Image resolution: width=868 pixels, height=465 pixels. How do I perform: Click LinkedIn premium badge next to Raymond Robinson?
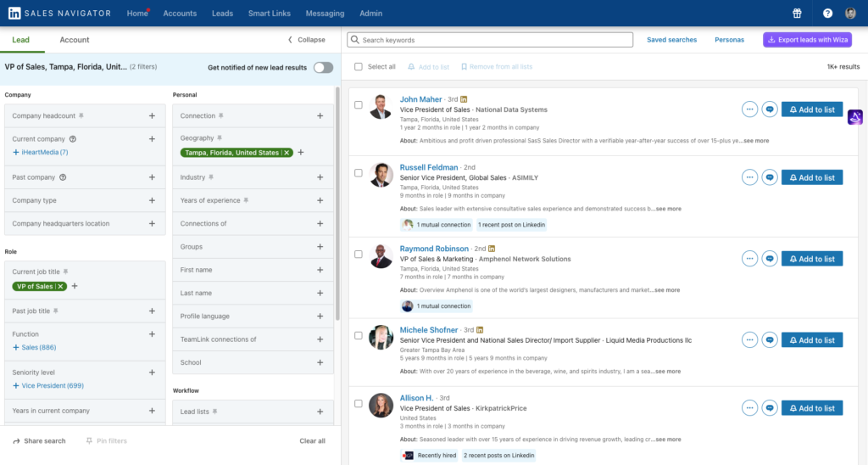(492, 249)
